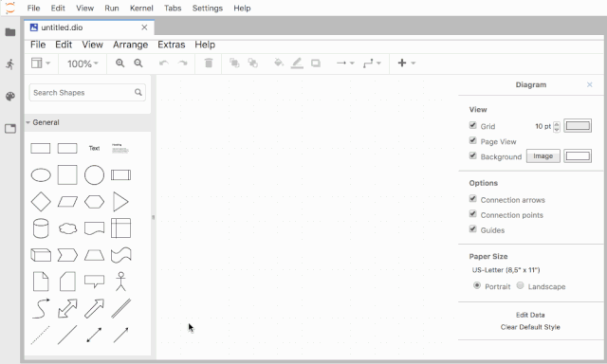
Task: Open the JupyterLab Settings menu
Action: 208,9
